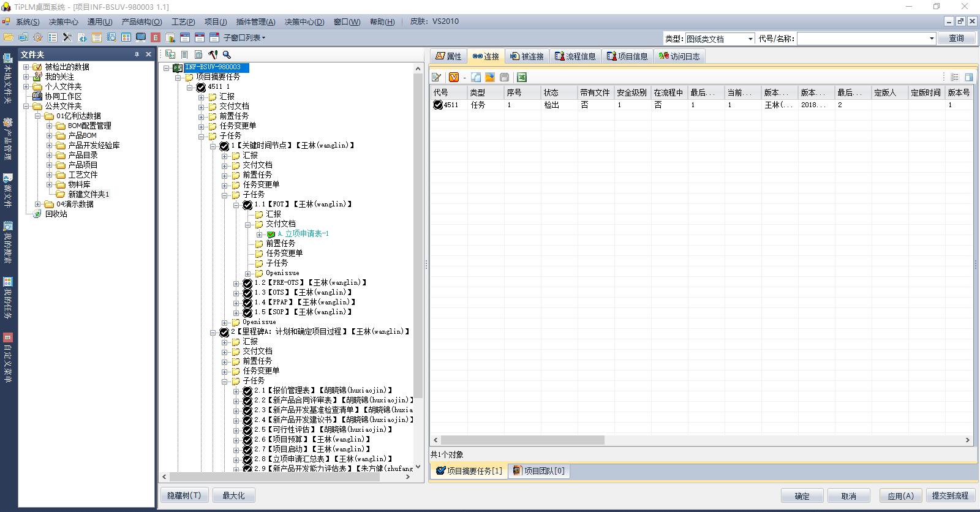Switch to the 属性 tab
980x512 pixels.
[448, 56]
